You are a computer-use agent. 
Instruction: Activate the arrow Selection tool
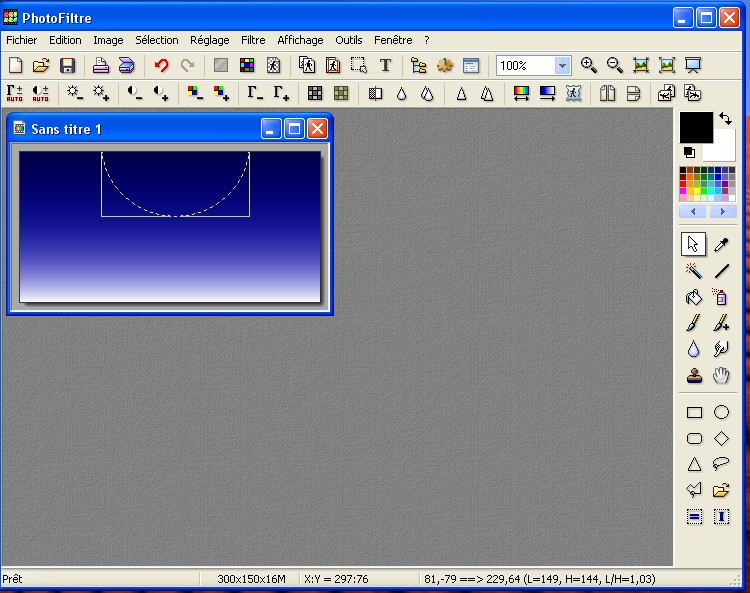click(693, 244)
